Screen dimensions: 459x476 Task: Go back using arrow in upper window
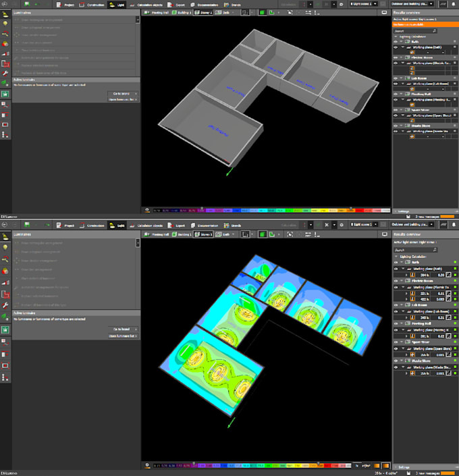[x=5, y=4]
